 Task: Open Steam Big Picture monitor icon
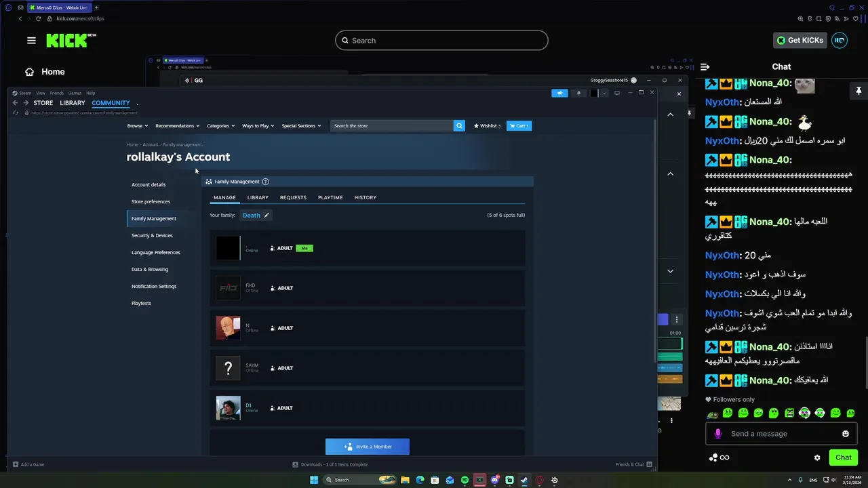[x=617, y=93]
